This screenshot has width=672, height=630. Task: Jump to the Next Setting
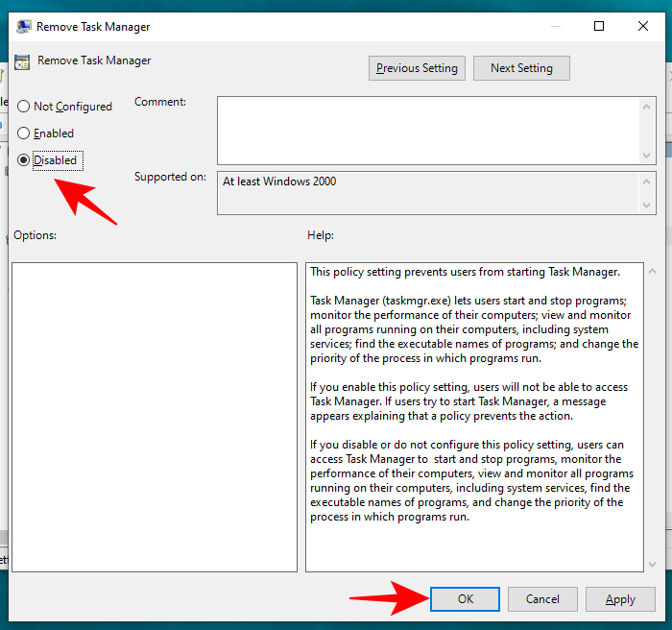521,68
